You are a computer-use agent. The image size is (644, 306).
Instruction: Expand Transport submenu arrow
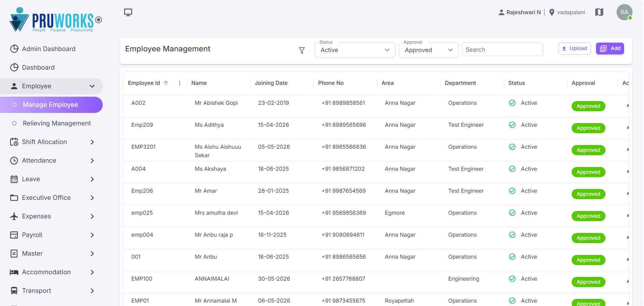click(92, 291)
